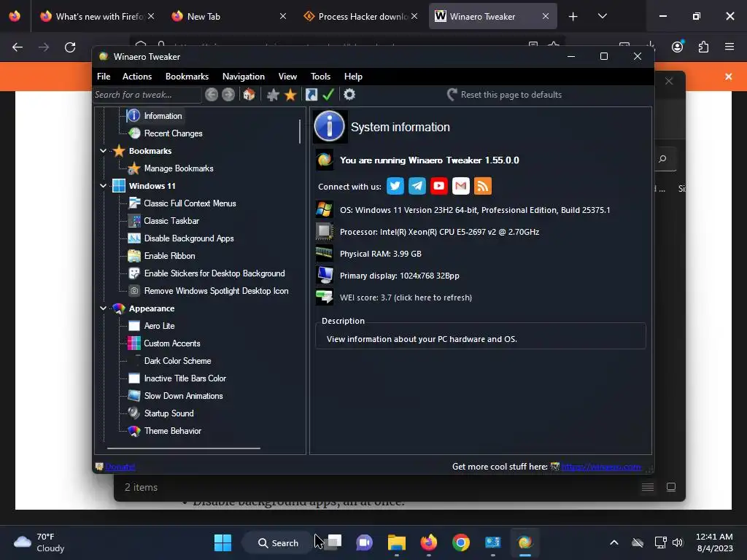This screenshot has height=560, width=747.
Task: Click the tree pane horizontal scrollbar
Action: [184, 448]
